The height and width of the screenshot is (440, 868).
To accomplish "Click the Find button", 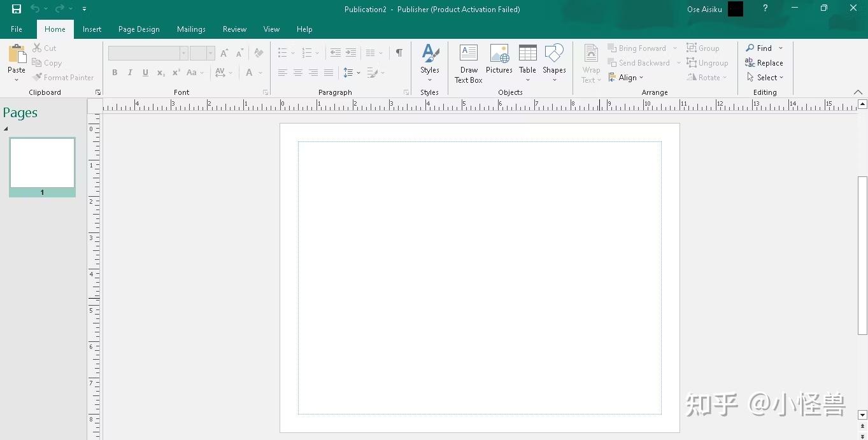I will [x=760, y=48].
